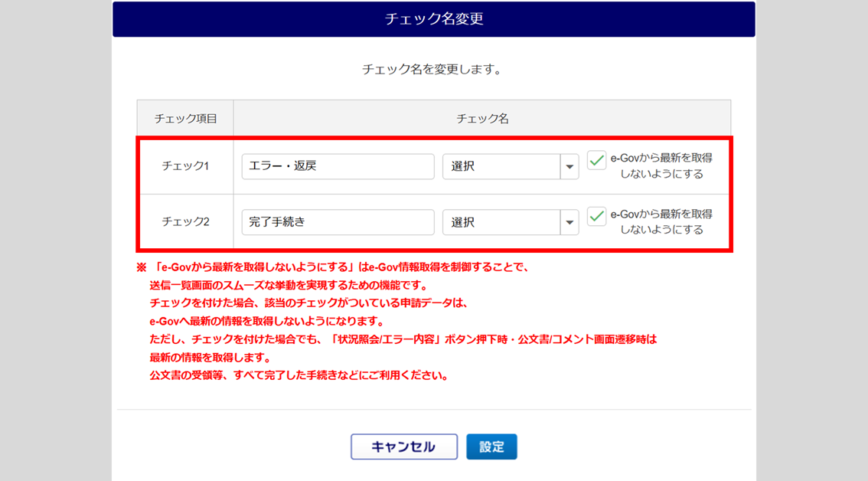Viewport: 868px width, 481px height.
Task: Click the red note line 送信一覧画面のスムーズな挙動
Action: 289,286
